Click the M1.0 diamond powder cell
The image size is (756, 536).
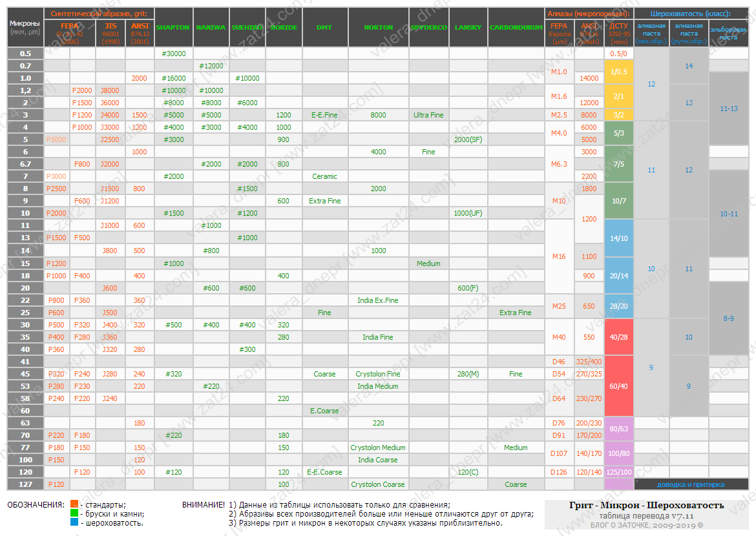tap(560, 72)
